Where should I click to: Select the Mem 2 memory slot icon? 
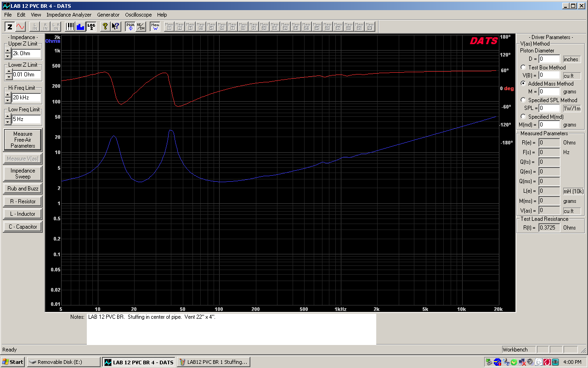coord(180,27)
